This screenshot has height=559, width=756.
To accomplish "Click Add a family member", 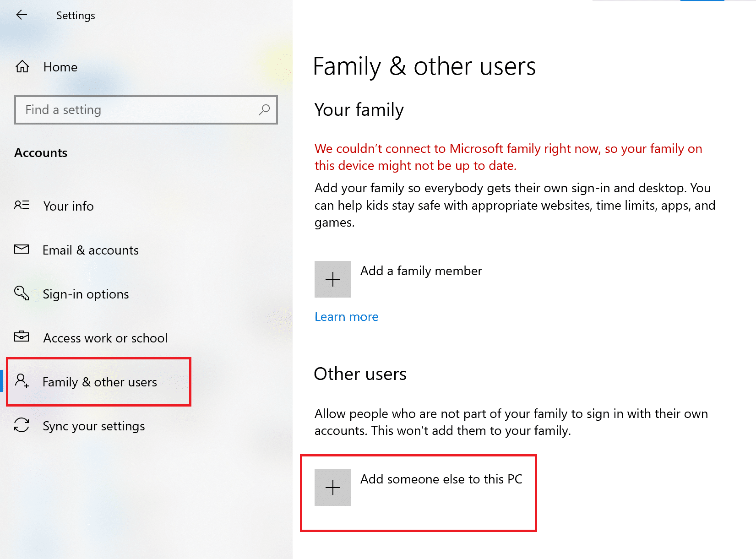I will coord(420,271).
